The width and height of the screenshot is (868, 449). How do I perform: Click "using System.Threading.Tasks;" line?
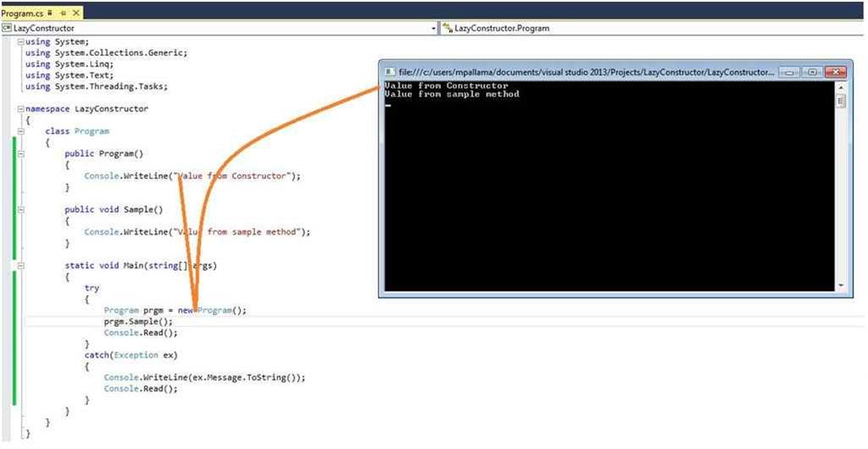pyautogui.click(x=97, y=86)
